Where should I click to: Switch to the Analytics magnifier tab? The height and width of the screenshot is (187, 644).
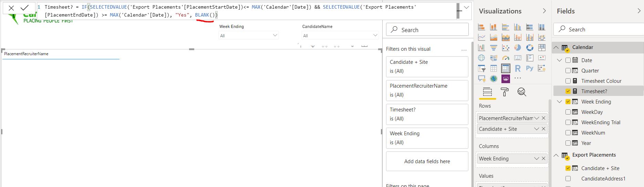(522, 92)
